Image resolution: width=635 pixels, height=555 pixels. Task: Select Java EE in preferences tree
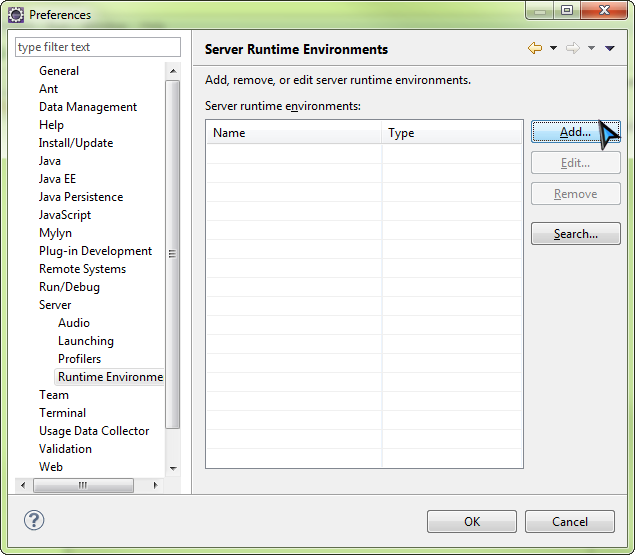[x=57, y=179]
